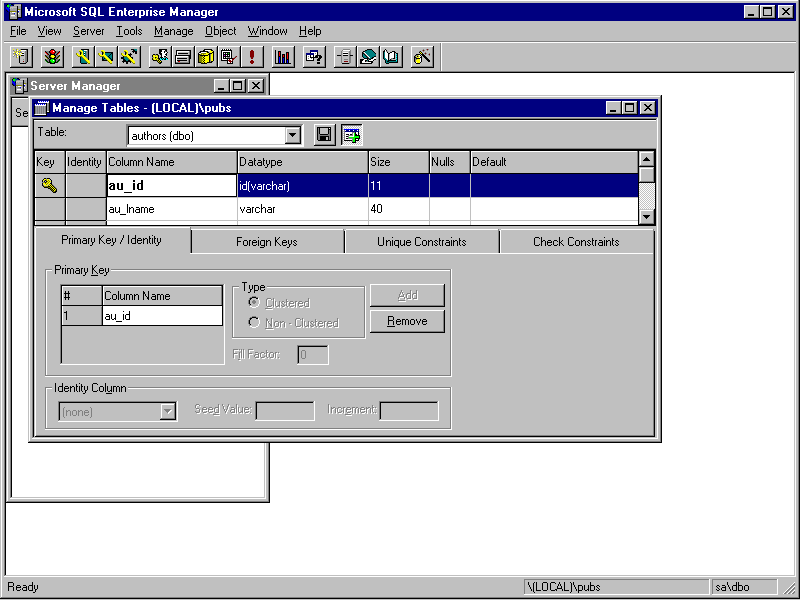
Task: Switch to the Check Constraints tab
Action: [x=575, y=242]
